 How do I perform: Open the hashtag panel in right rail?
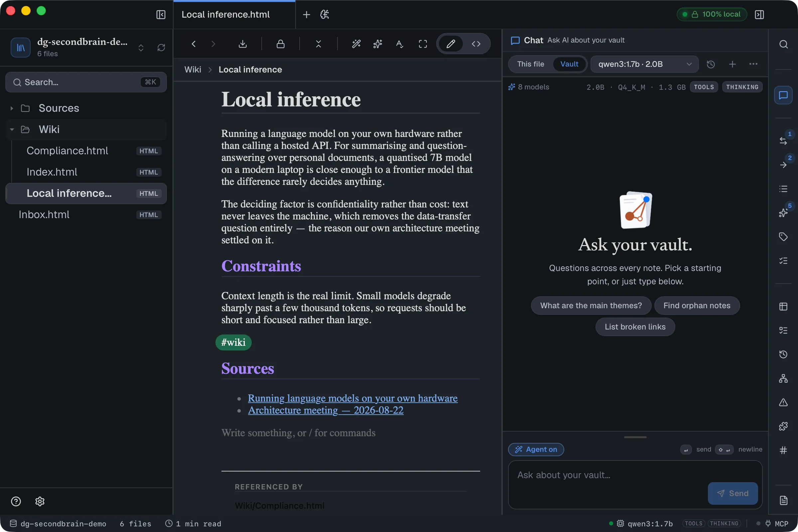(x=783, y=450)
